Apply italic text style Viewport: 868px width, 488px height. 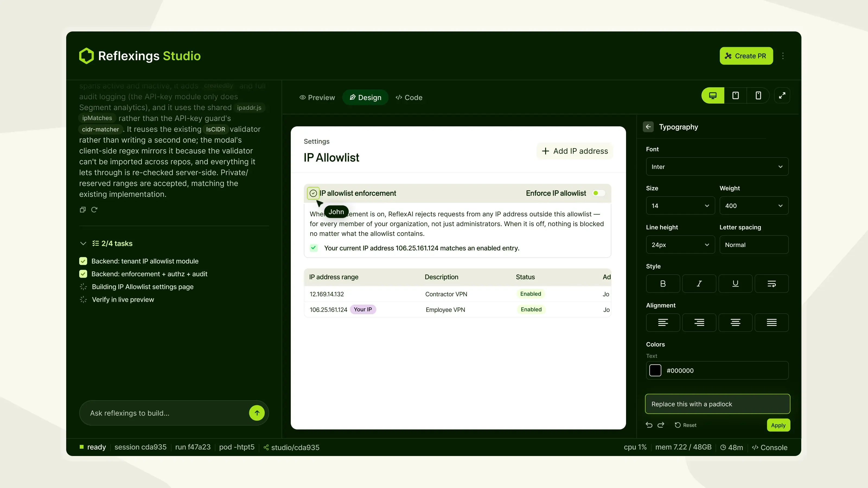tap(699, 284)
